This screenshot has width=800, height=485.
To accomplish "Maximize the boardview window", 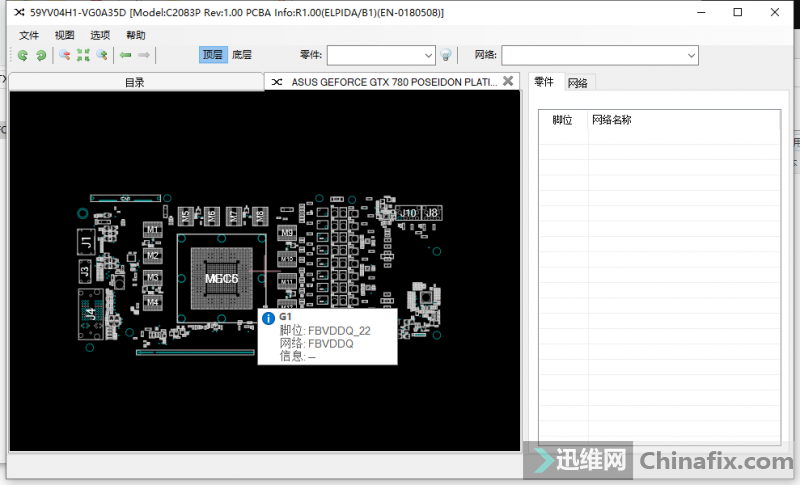I will (x=738, y=12).
